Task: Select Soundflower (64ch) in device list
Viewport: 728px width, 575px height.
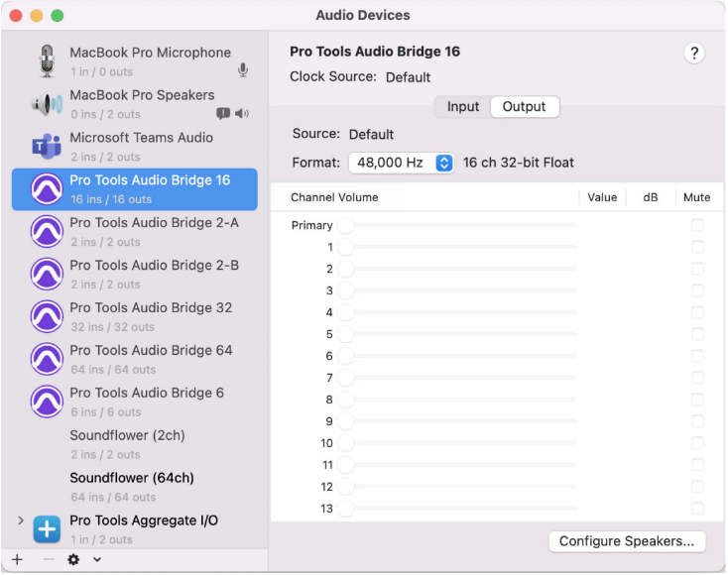Action: pyautogui.click(x=135, y=487)
